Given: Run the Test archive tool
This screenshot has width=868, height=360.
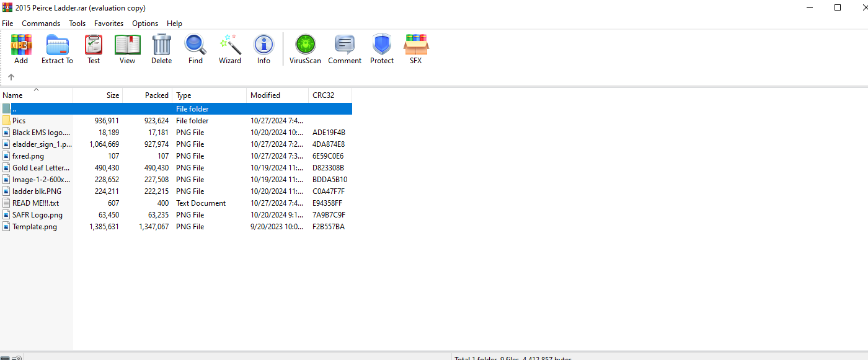Looking at the screenshot, I should click(94, 49).
